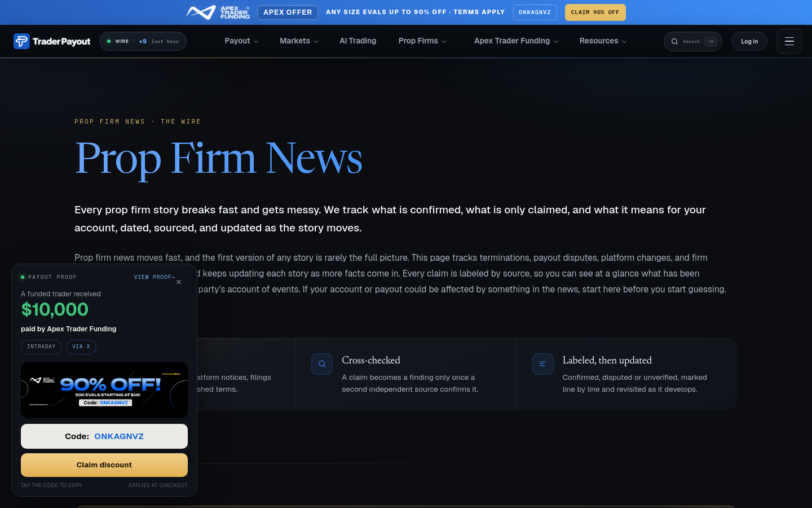Viewport: 812px width, 508px height.
Task: Expand the Payout dropdown menu
Action: (x=241, y=41)
